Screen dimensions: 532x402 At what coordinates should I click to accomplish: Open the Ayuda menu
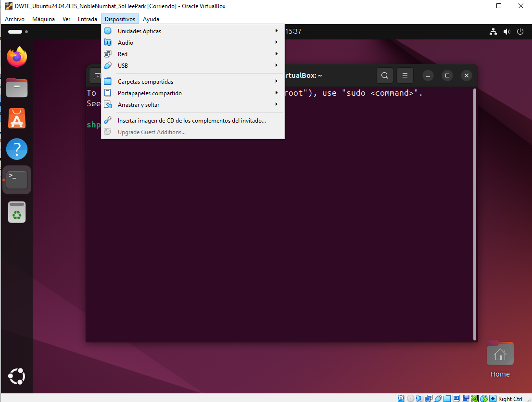tap(151, 19)
